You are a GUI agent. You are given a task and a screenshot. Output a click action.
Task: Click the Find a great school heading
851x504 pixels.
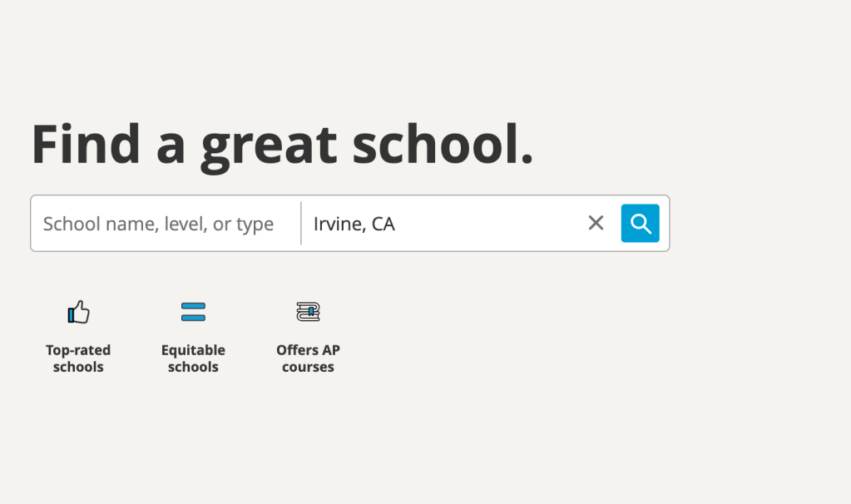(283, 145)
